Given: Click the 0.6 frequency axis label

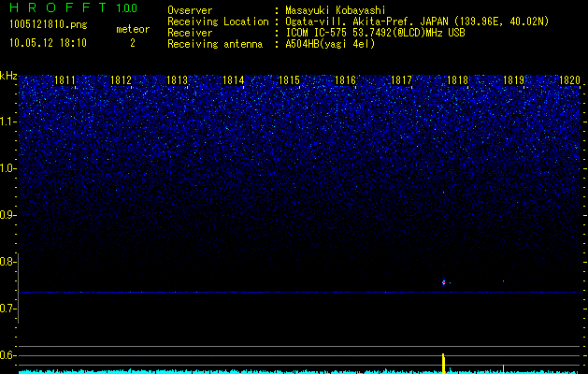Looking at the screenshot, I should click(7, 355).
